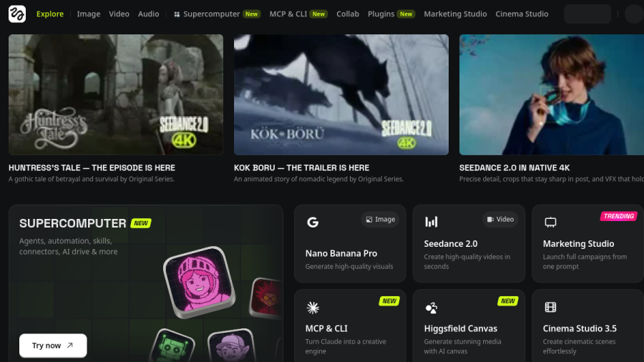This screenshot has height=362, width=644.
Task: Open Supercomputer in the top navigation
Action: tap(212, 14)
